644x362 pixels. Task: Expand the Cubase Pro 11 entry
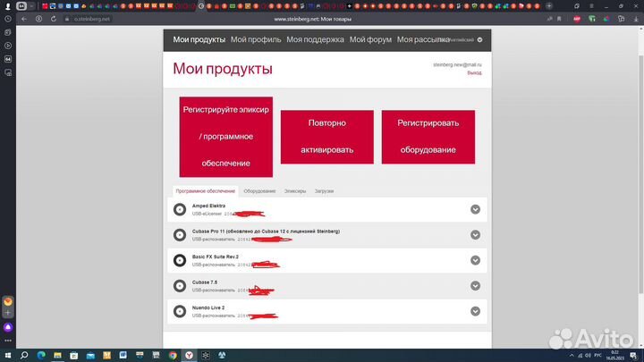(475, 235)
